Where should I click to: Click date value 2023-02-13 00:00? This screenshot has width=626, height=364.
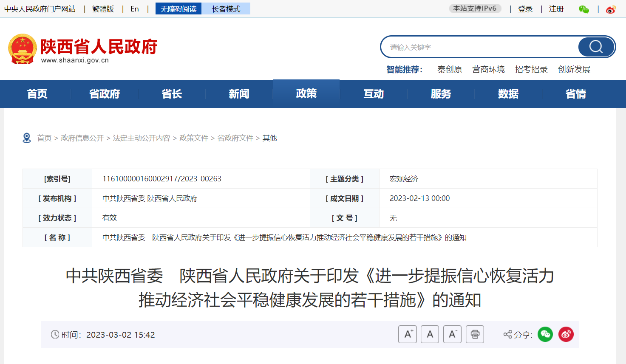420,198
